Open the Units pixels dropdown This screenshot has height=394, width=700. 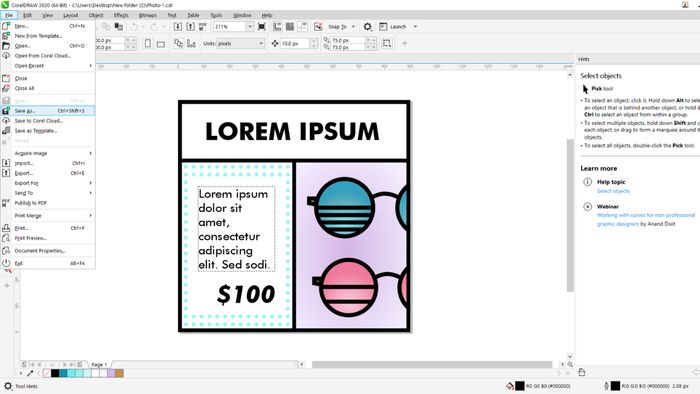point(240,43)
